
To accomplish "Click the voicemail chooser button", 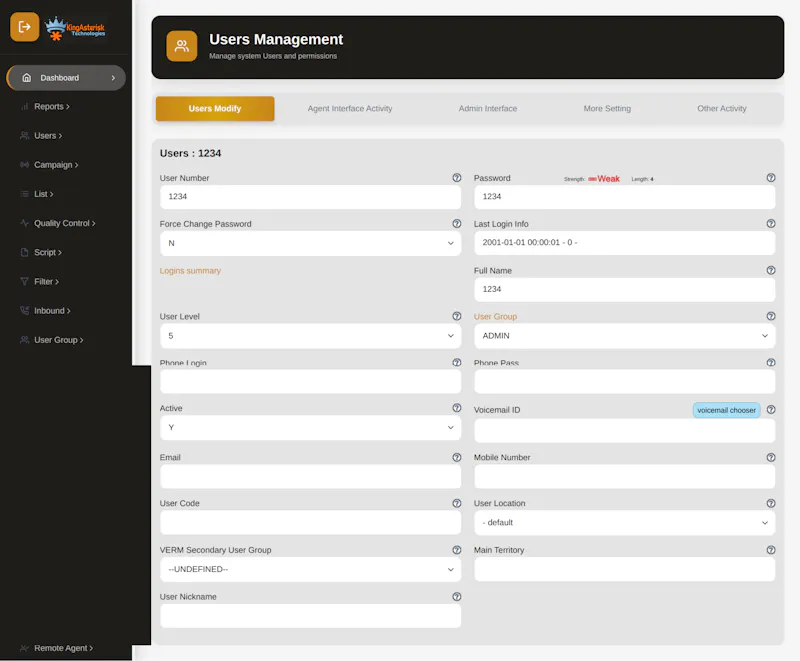I will (727, 410).
